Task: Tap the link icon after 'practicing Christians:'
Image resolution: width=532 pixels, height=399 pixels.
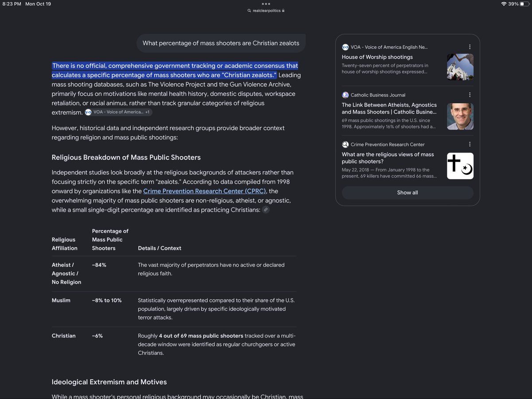Action: 266,210
